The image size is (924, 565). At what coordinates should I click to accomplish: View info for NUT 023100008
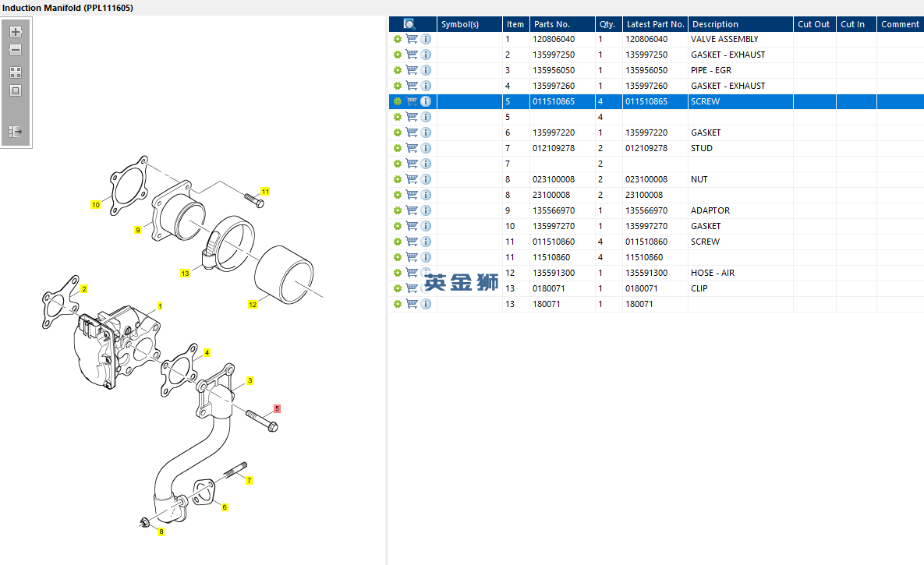pos(426,179)
